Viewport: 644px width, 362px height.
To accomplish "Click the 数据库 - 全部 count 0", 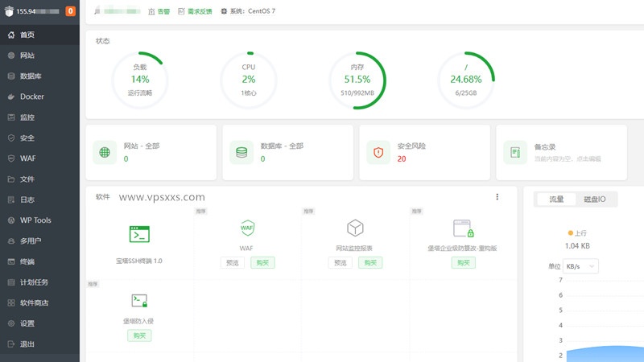I will (x=262, y=158).
